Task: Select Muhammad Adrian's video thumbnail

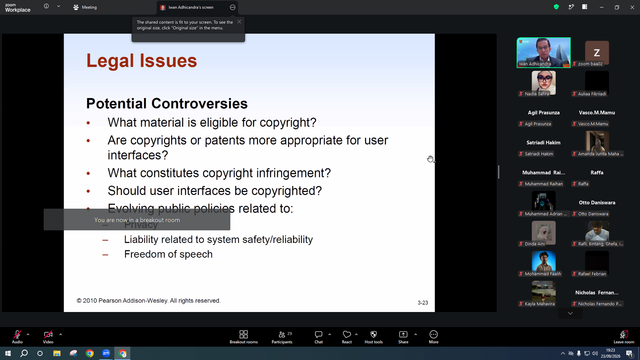Action: coord(543,203)
